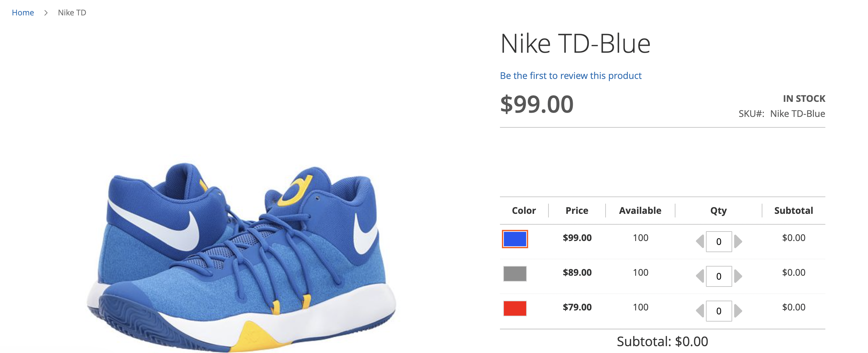Click the blue Nike shoe product image
This screenshot has width=868, height=353.
pos(241,256)
